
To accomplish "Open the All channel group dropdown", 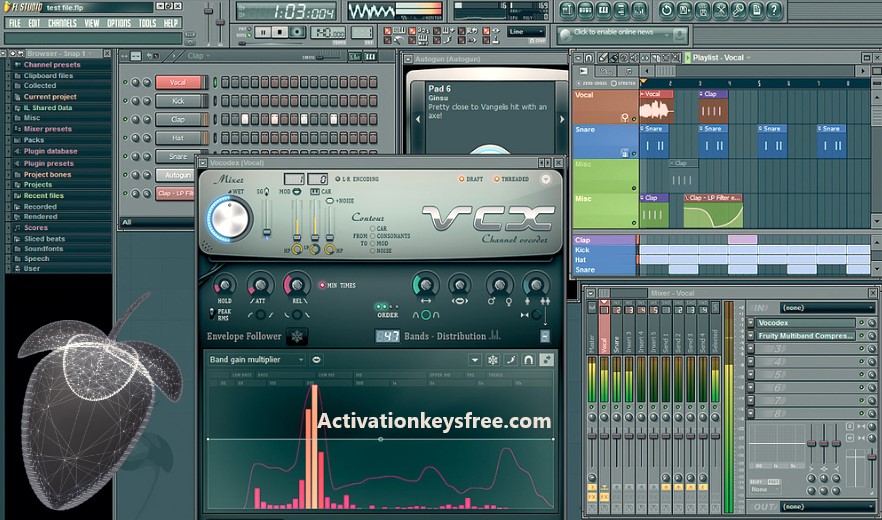I will pos(158,222).
